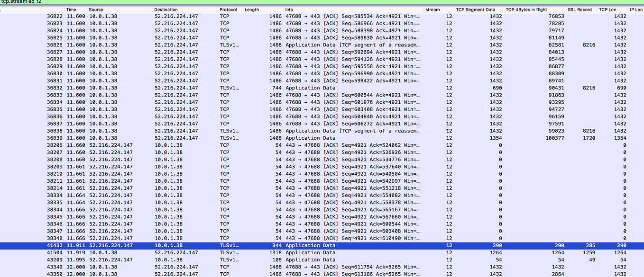Sort by the TCP Len column
Image resolution: width=644 pixels, height=277 pixels.
coord(608,9)
